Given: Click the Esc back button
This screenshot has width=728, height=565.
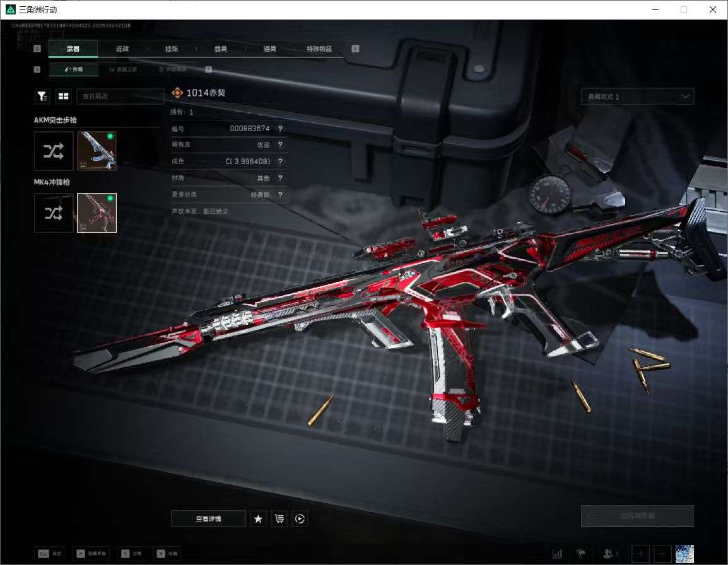Looking at the screenshot, I should pyautogui.click(x=50, y=554).
